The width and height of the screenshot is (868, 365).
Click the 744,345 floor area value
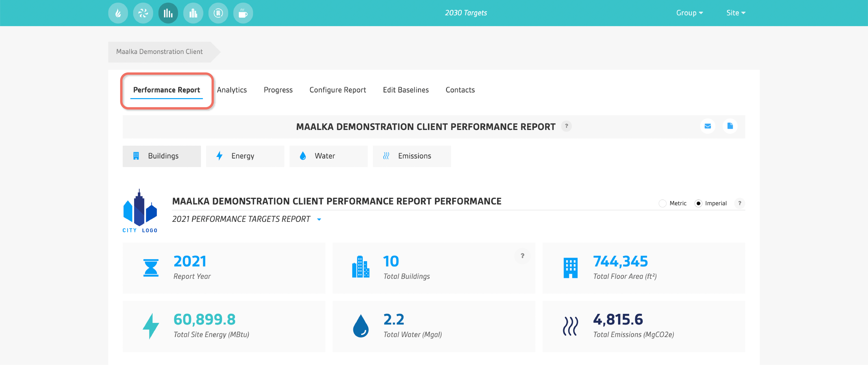point(620,262)
